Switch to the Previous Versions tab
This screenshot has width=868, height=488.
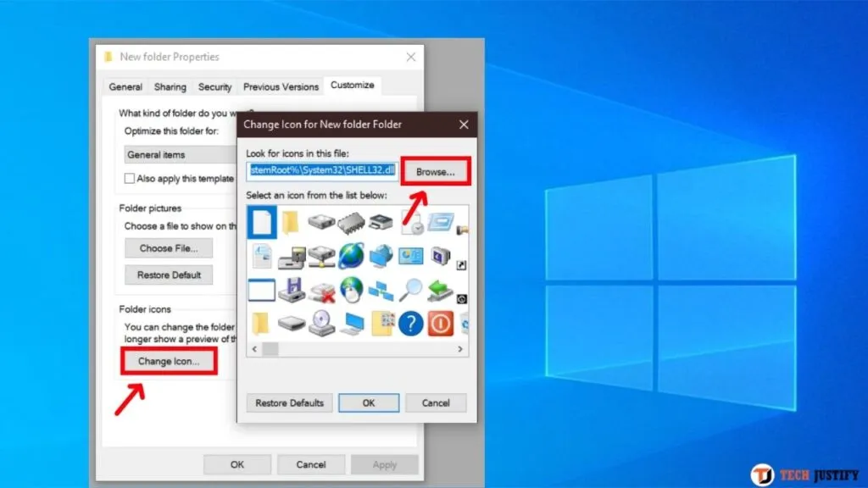click(x=281, y=86)
